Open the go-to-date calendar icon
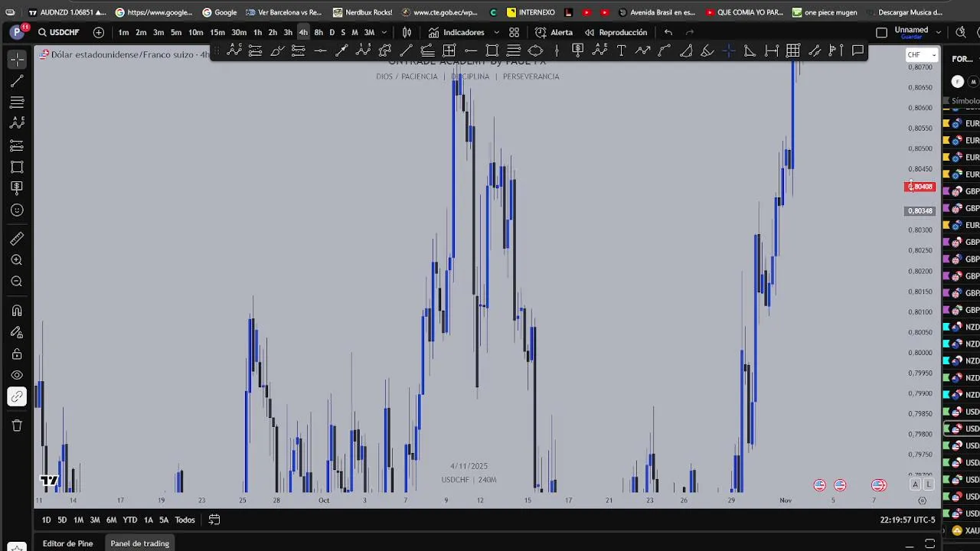 pos(214,520)
